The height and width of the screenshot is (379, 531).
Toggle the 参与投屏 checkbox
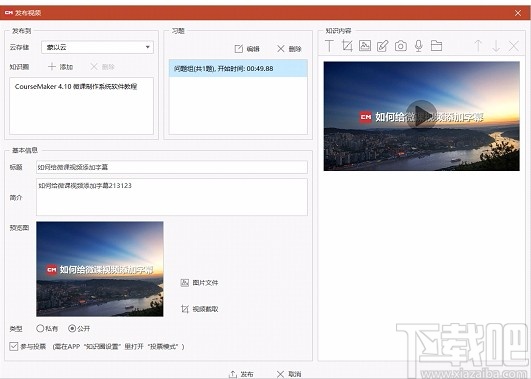pyautogui.click(x=14, y=346)
